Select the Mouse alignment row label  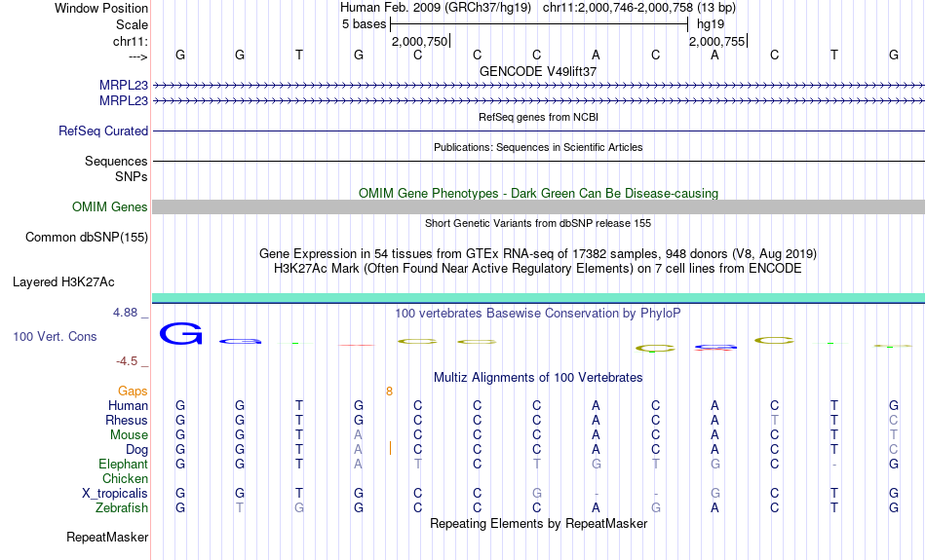point(129,435)
